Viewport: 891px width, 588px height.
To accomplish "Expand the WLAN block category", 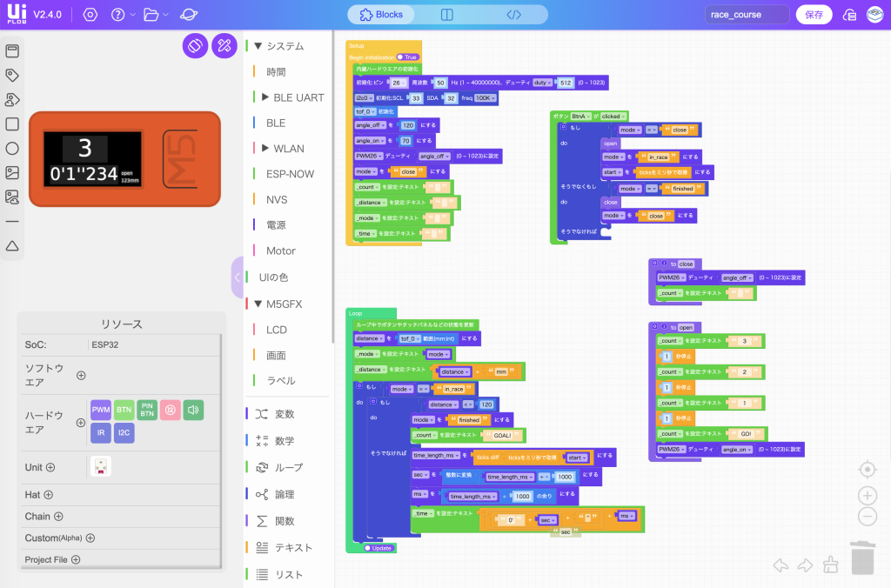I will (265, 149).
